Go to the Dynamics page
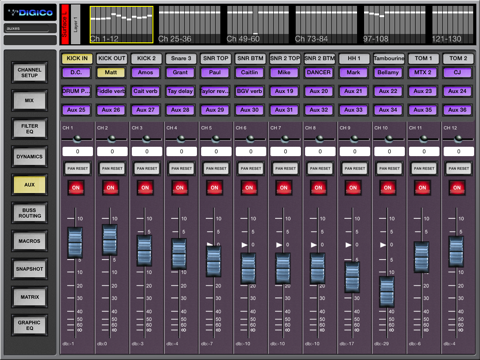The height and width of the screenshot is (360, 480). (30, 156)
